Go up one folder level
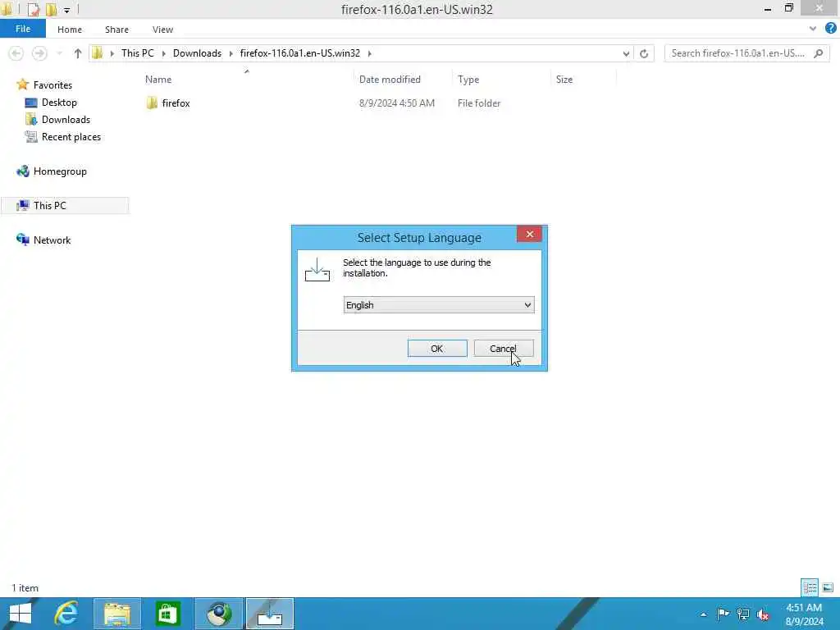The image size is (840, 630). pyautogui.click(x=78, y=53)
